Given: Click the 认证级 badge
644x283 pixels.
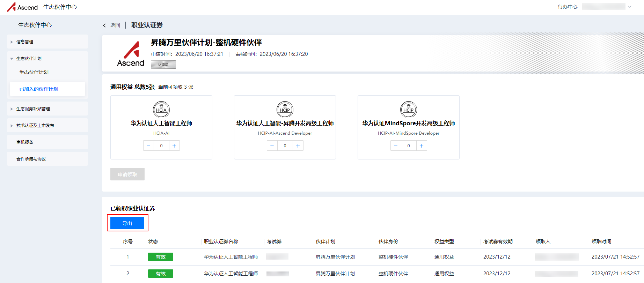Looking at the screenshot, I should click(x=163, y=65).
